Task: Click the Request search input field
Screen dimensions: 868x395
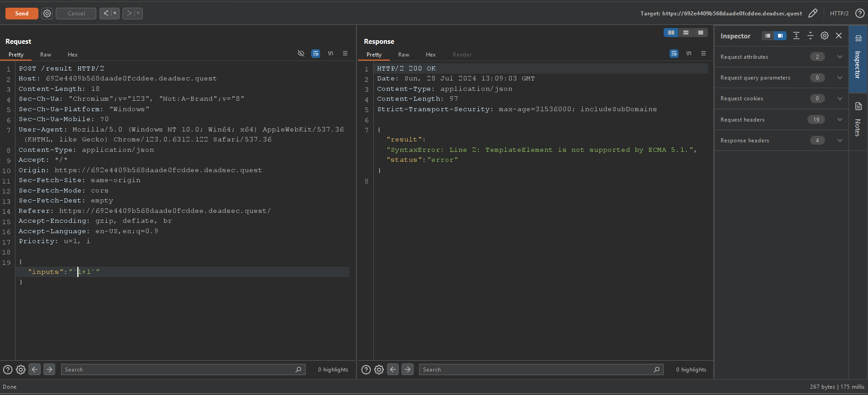Action: click(x=179, y=370)
